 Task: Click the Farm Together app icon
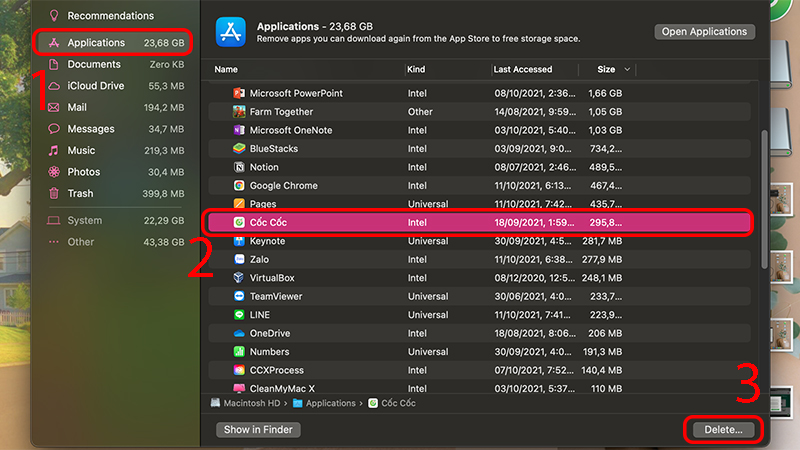(239, 112)
